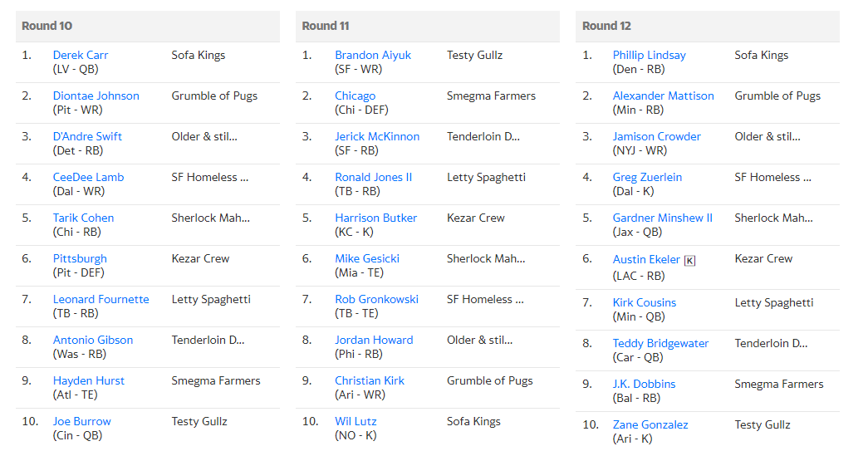This screenshot has width=868, height=451.
Task: Select Chicago defense link
Action: coord(355,96)
